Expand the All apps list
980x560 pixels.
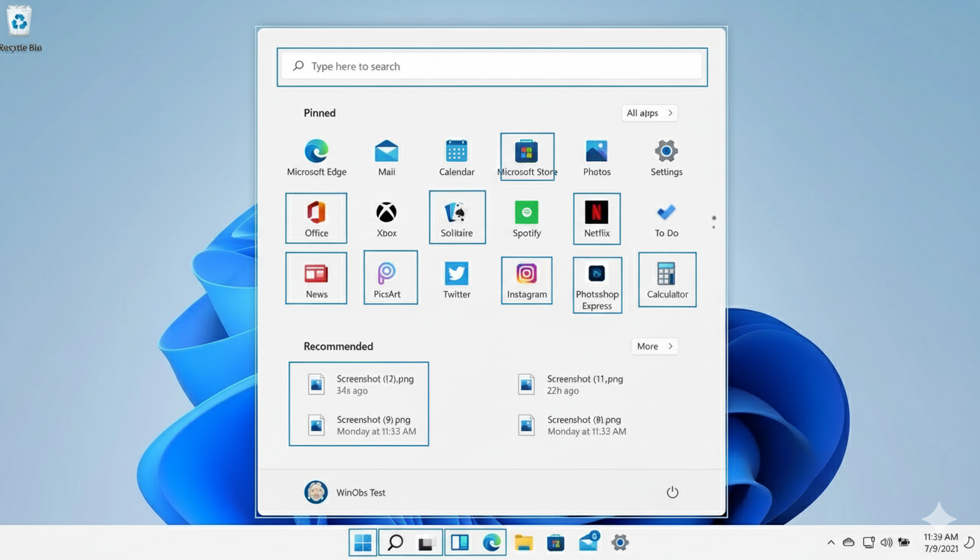point(649,113)
